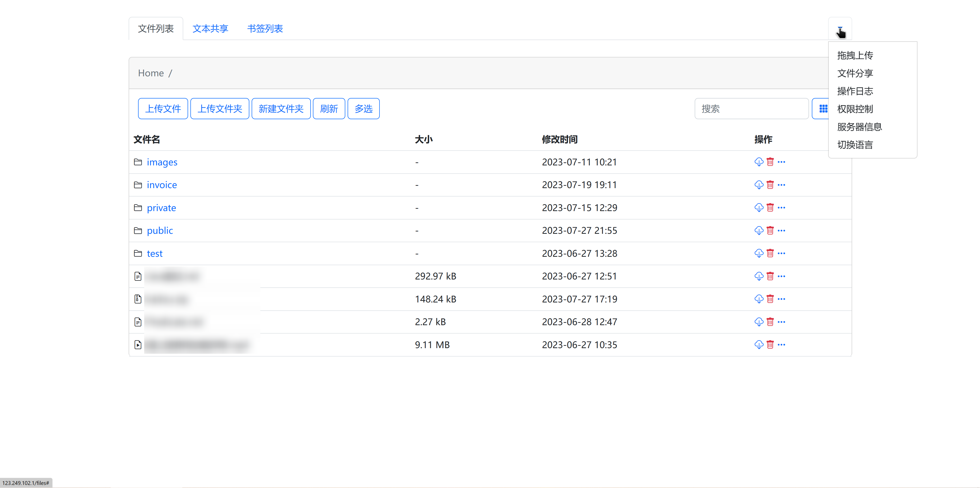Open 权限控制 from the menu
This screenshot has height=488, width=980.
855,109
